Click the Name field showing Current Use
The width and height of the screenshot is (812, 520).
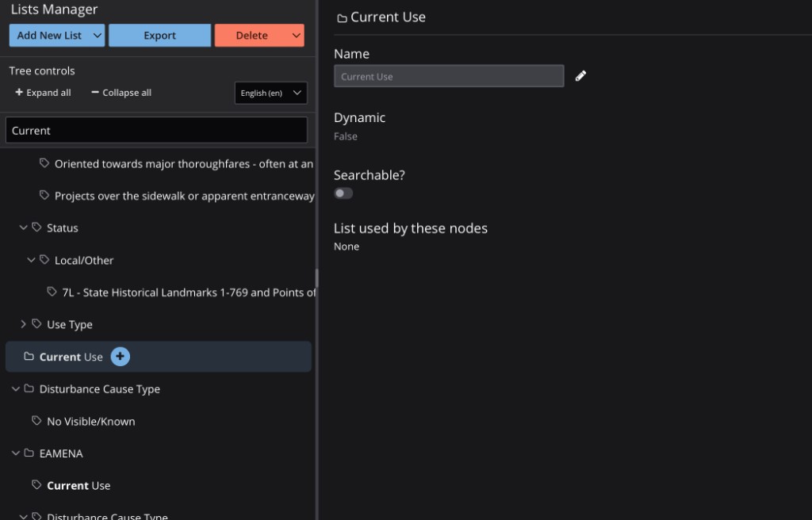[449, 76]
